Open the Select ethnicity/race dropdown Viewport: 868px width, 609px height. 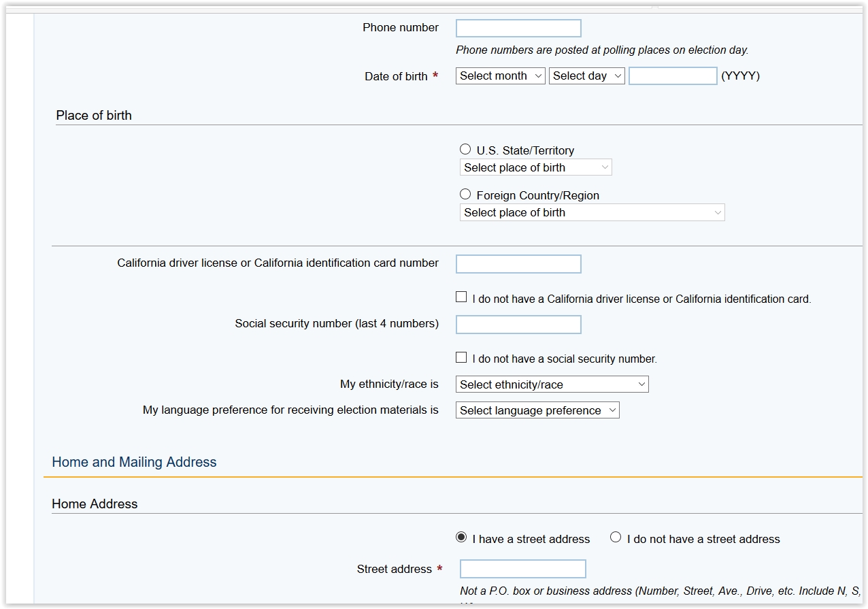tap(552, 384)
